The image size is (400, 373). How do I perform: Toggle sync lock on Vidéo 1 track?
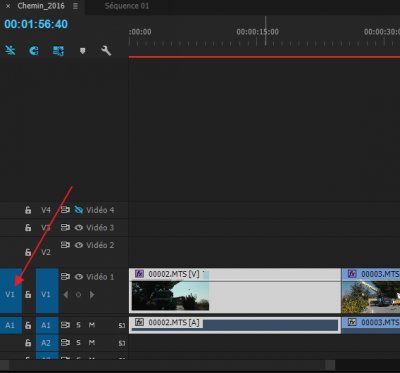click(x=65, y=277)
